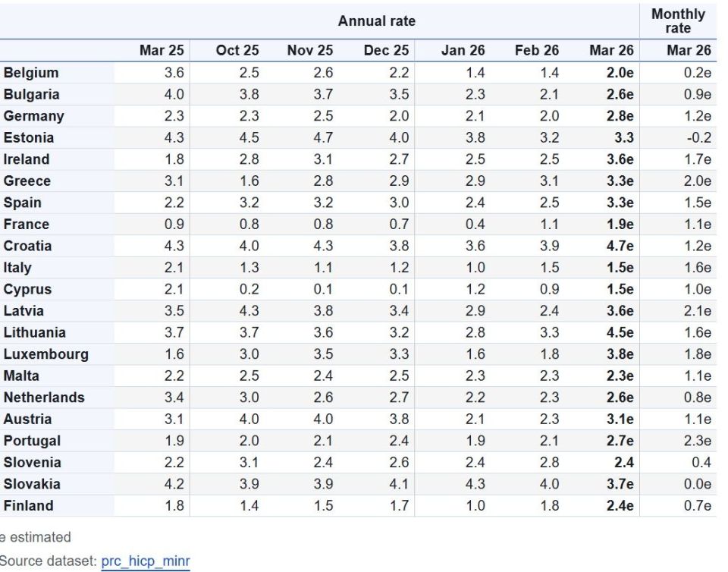Click the Monthly rate header
This screenshot has height=572, width=728.
(678, 21)
